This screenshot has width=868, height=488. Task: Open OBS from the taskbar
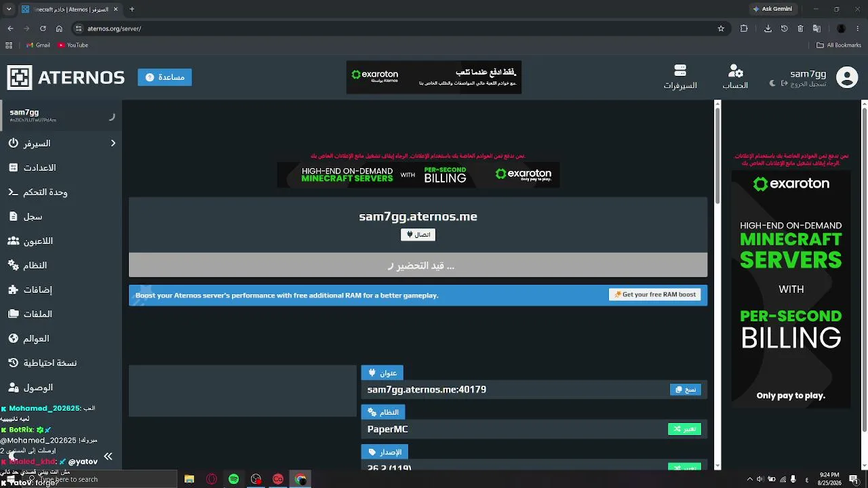tap(256, 479)
